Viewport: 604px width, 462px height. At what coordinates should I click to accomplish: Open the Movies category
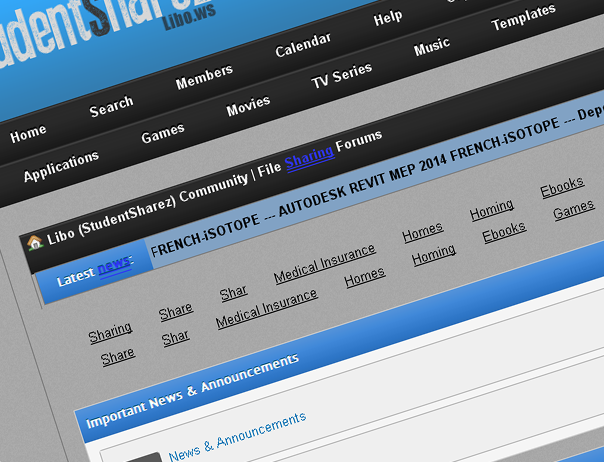click(x=248, y=106)
